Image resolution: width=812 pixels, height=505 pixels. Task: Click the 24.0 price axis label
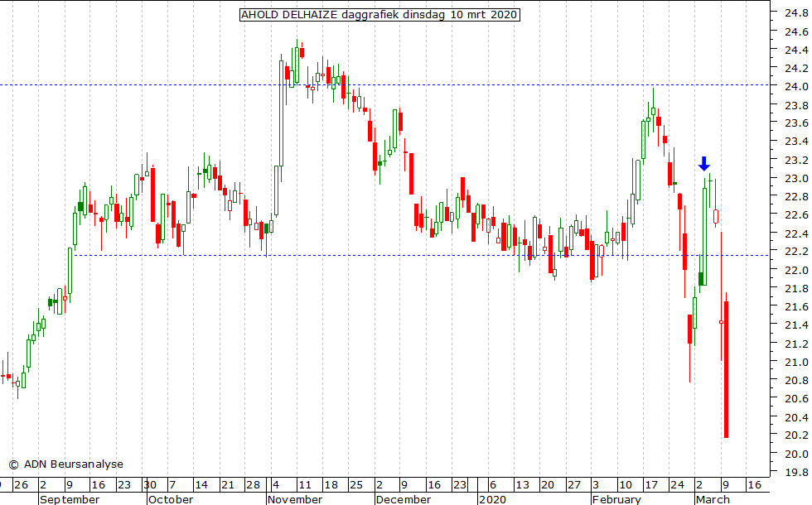point(796,86)
